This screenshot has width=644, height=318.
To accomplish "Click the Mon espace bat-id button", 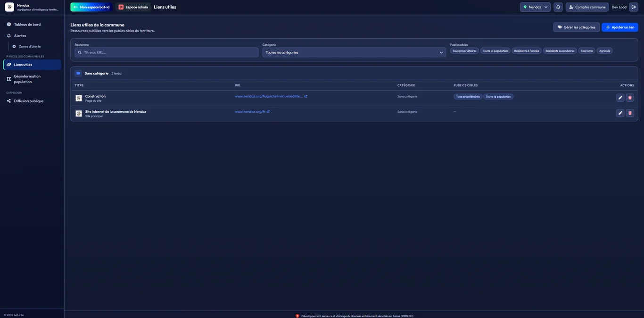I will click(91, 7).
